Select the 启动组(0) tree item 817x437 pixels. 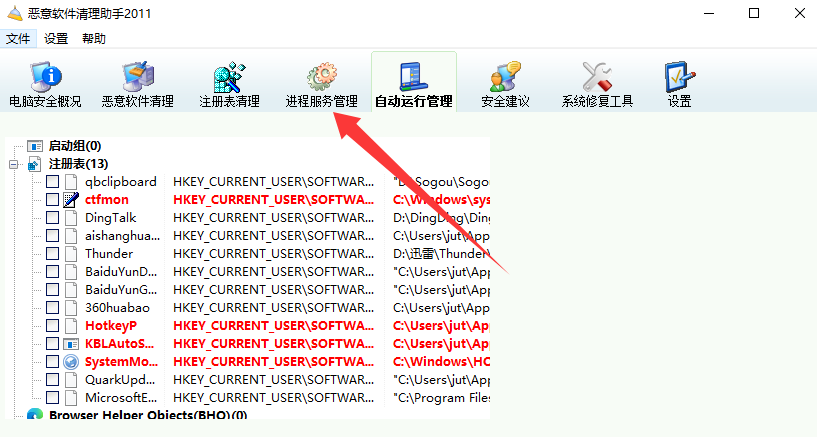pos(75,146)
